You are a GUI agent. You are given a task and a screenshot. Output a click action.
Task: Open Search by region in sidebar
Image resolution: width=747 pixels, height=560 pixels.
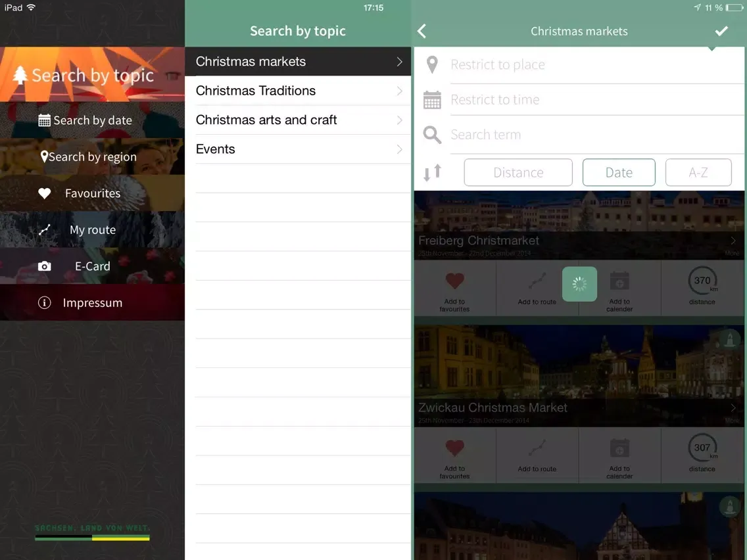(x=93, y=156)
